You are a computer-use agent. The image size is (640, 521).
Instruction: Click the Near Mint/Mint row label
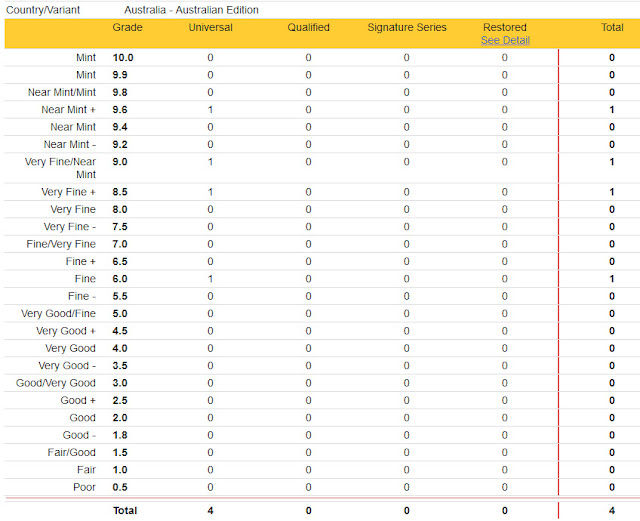62,92
